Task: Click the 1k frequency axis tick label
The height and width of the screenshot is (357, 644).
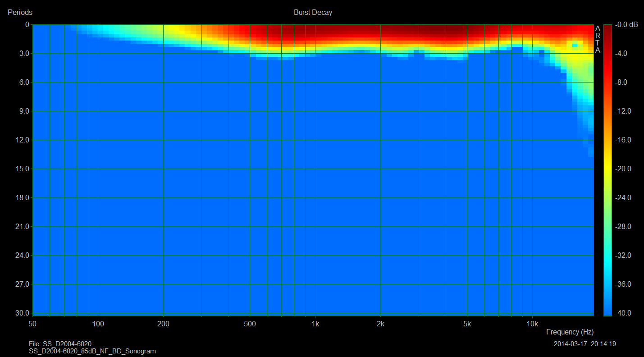Action: click(315, 324)
